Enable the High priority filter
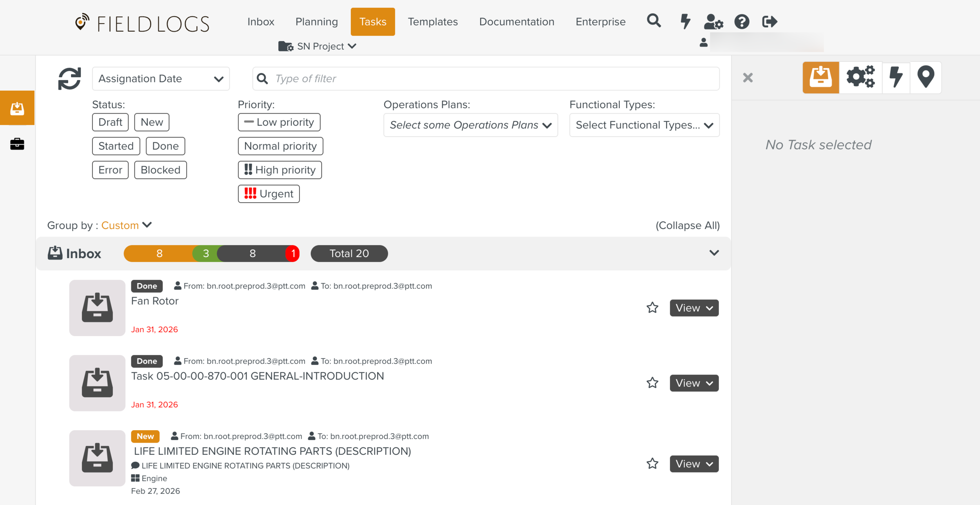This screenshot has width=980, height=505. pos(280,170)
